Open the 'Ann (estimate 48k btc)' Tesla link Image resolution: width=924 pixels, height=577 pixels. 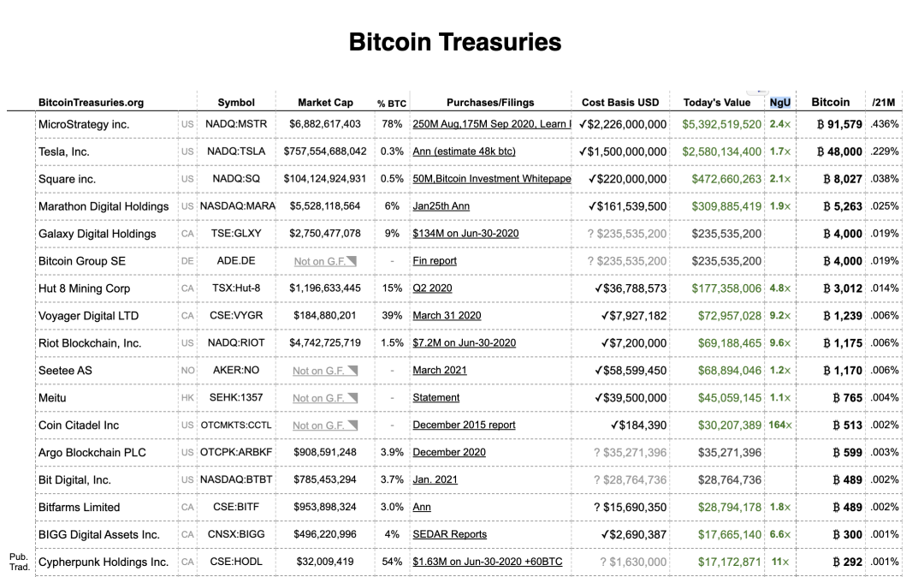pyautogui.click(x=464, y=152)
